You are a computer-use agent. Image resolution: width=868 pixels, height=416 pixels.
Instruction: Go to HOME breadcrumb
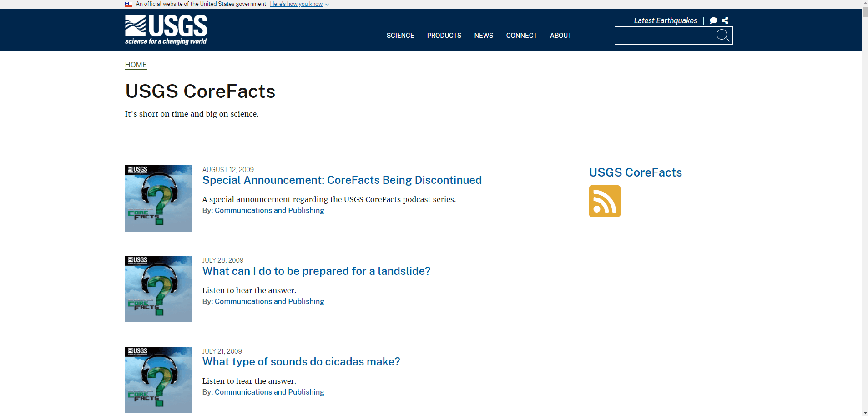click(136, 65)
